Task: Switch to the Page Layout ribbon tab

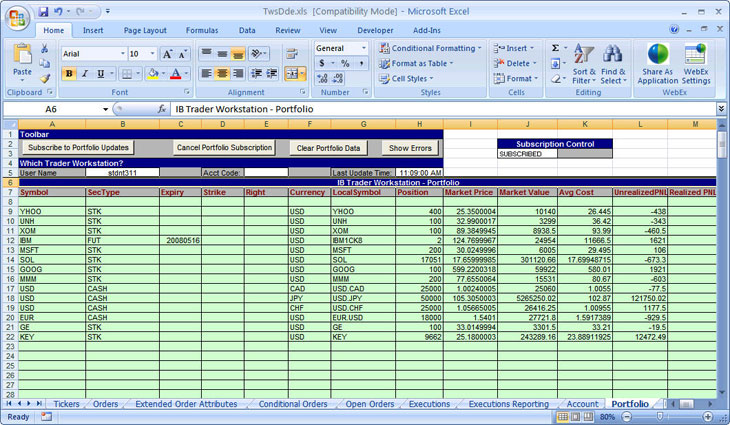Action: [145, 30]
